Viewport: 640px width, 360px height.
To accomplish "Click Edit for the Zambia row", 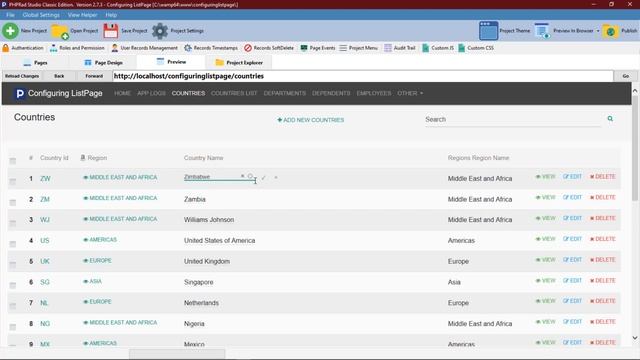I will tap(572, 198).
